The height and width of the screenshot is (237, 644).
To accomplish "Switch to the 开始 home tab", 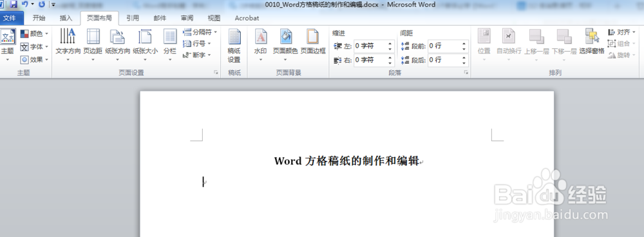I will [x=39, y=19].
